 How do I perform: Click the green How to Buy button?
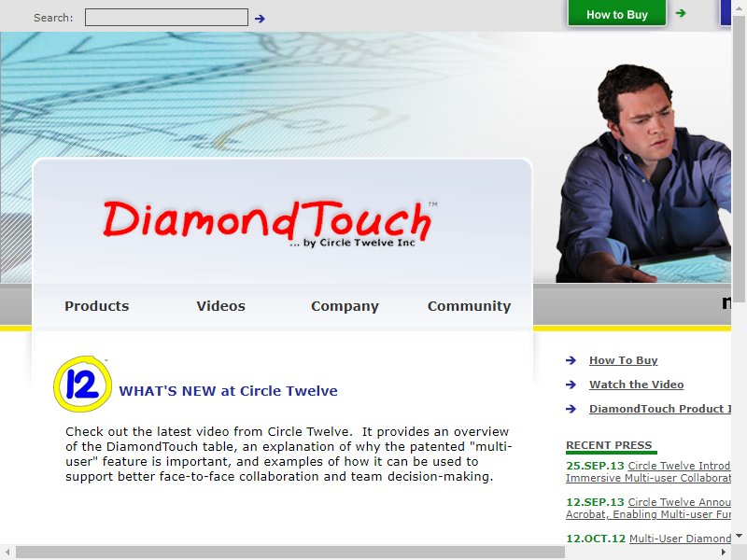617,13
